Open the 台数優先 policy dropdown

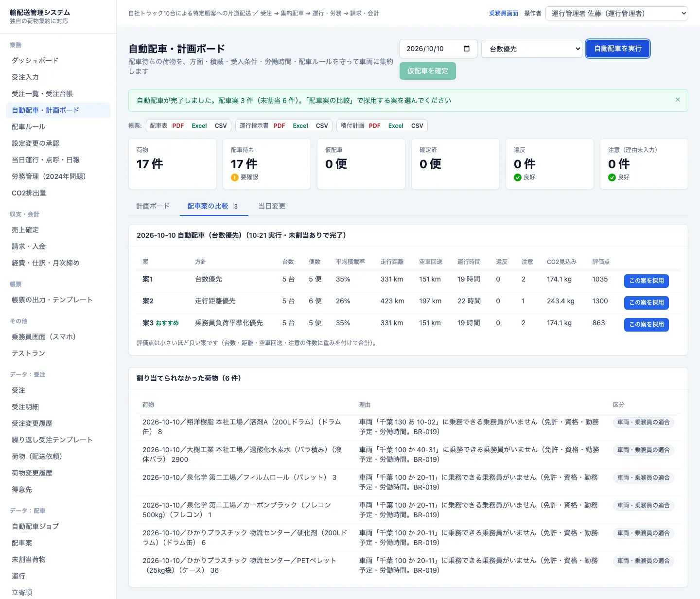[532, 49]
